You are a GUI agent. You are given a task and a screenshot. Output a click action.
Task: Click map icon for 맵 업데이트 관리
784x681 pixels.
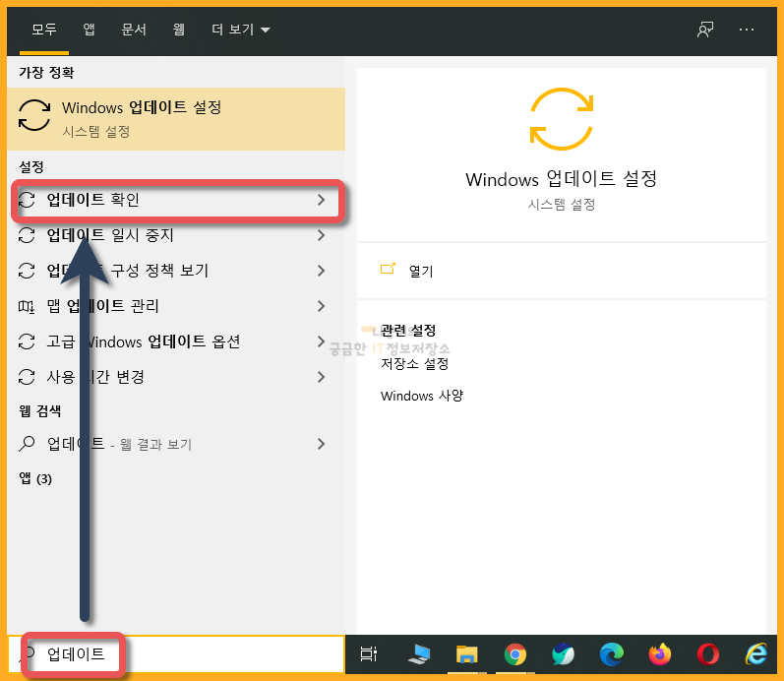[27, 306]
